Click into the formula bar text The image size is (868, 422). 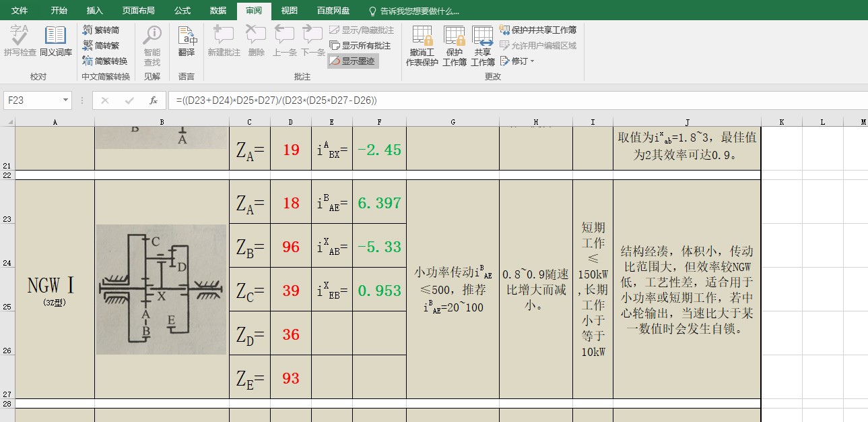point(517,100)
